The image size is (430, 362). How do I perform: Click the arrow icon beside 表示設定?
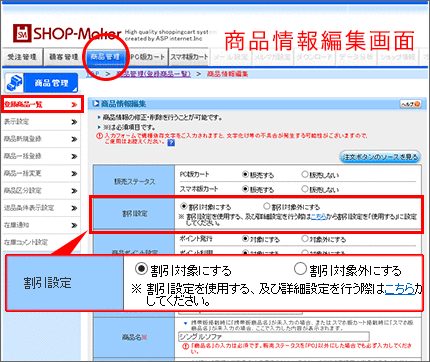pyautogui.click(x=74, y=122)
